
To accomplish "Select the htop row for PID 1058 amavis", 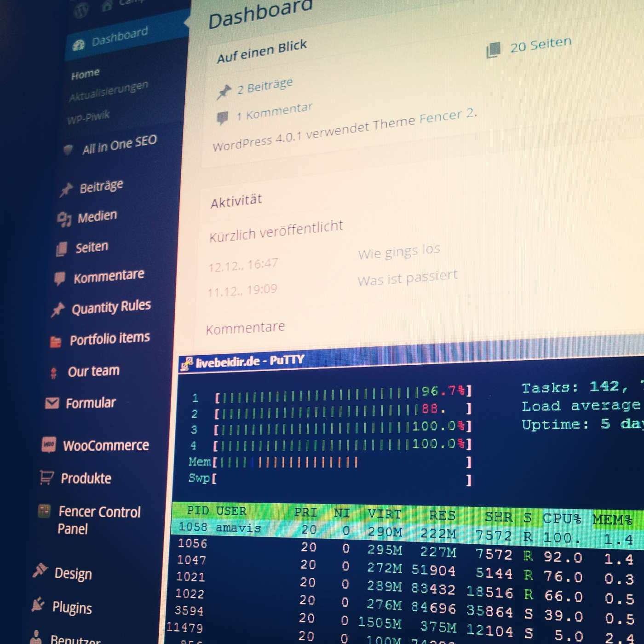I will tap(407, 532).
